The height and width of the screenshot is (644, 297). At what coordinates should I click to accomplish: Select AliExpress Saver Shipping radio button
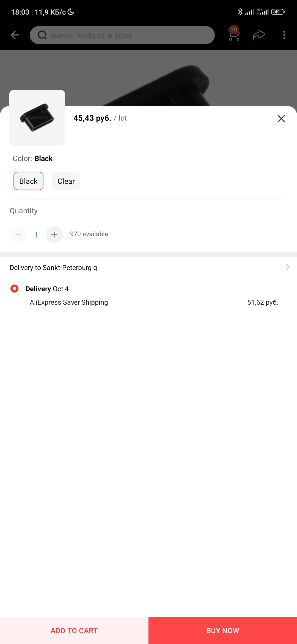coord(14,289)
